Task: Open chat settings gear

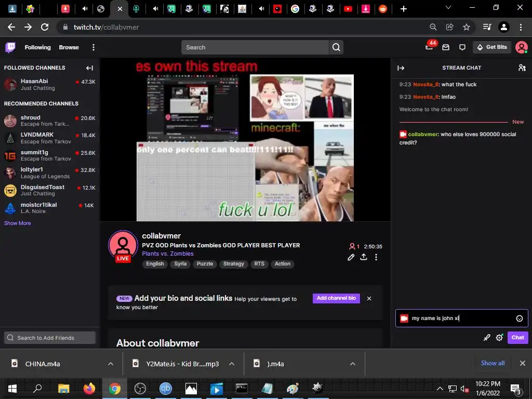Action: pos(499,338)
